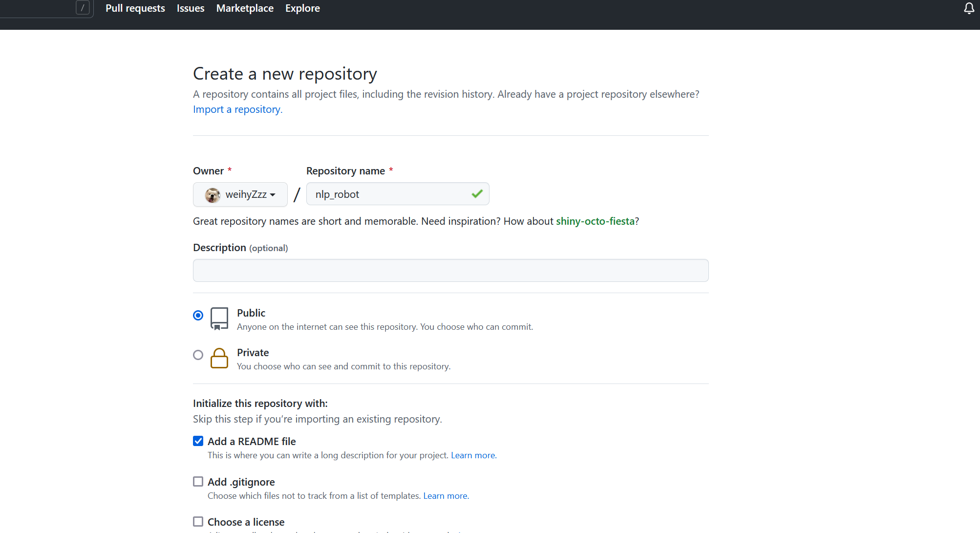This screenshot has width=980, height=533.
Task: Use suggested name shiny-octo-fiesta
Action: pyautogui.click(x=595, y=221)
